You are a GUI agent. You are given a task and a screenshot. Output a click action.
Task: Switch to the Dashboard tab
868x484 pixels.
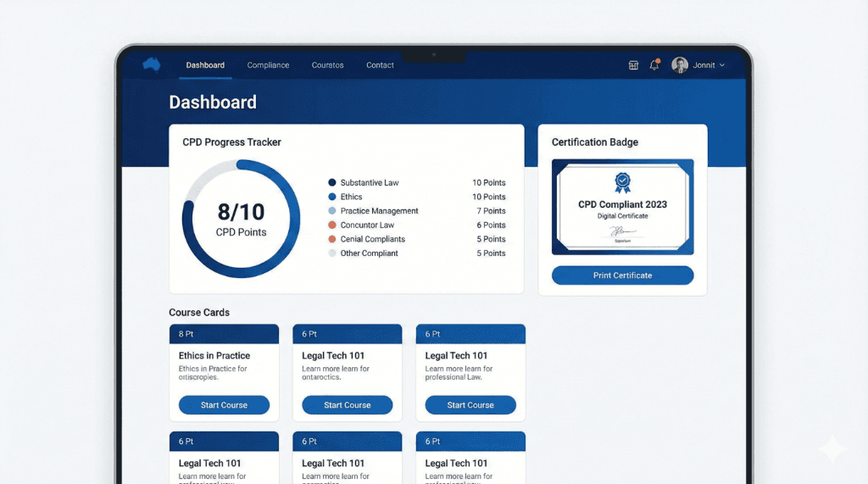(205, 65)
